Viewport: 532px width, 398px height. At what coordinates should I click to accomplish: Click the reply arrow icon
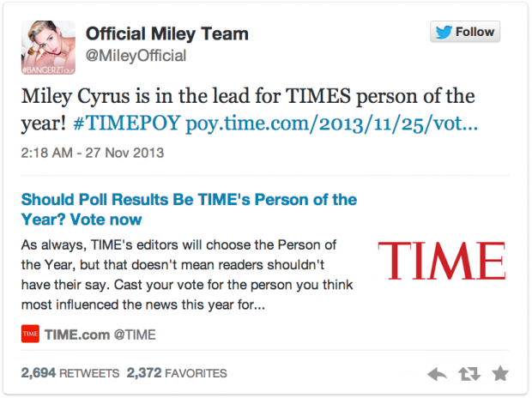click(437, 374)
